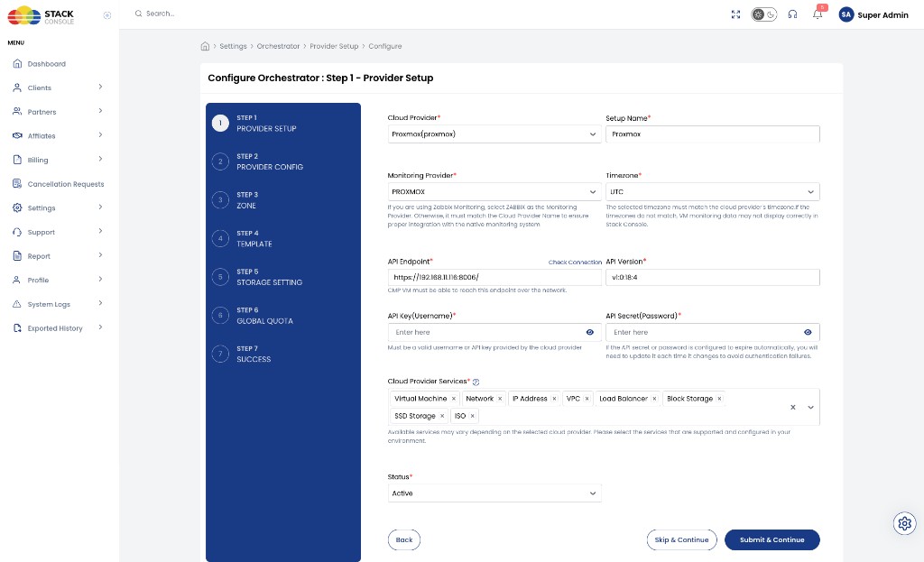Screen dimensions: 924x562
Task: Expand the Billing menu chevron
Action: 100,159
